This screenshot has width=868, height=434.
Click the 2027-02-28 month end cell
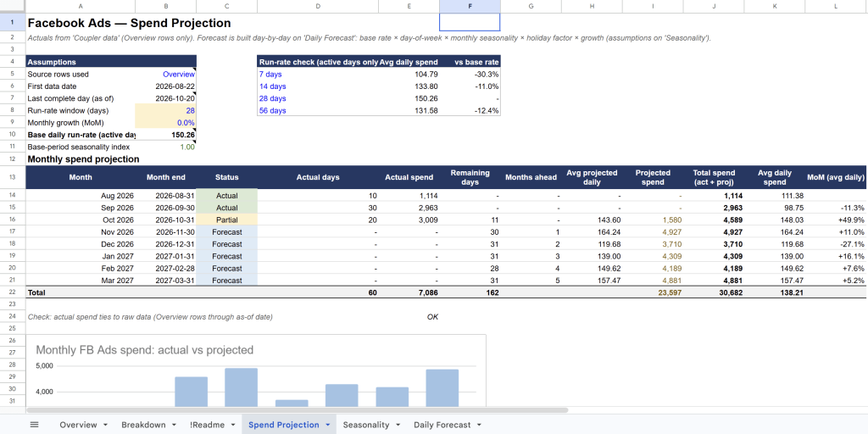pos(165,269)
